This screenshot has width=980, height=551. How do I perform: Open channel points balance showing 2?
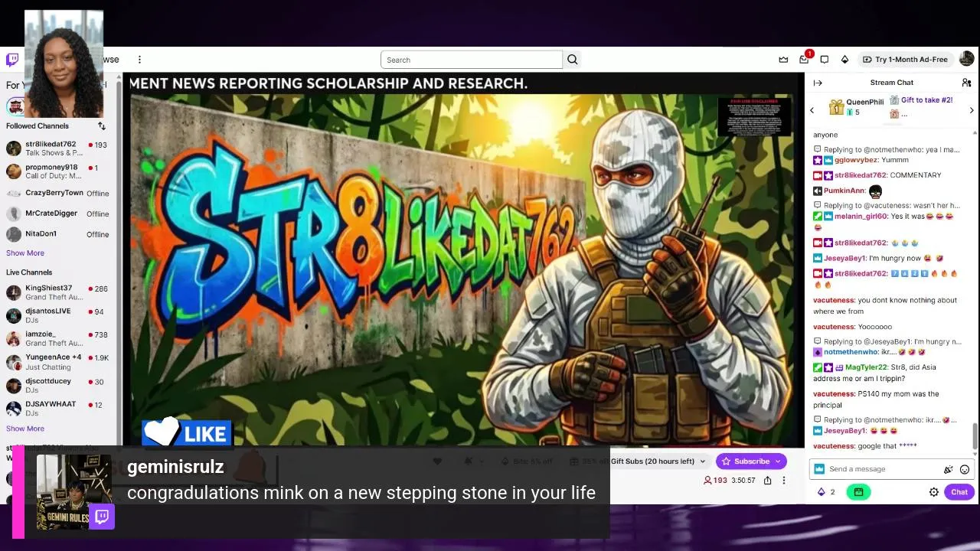click(x=827, y=492)
